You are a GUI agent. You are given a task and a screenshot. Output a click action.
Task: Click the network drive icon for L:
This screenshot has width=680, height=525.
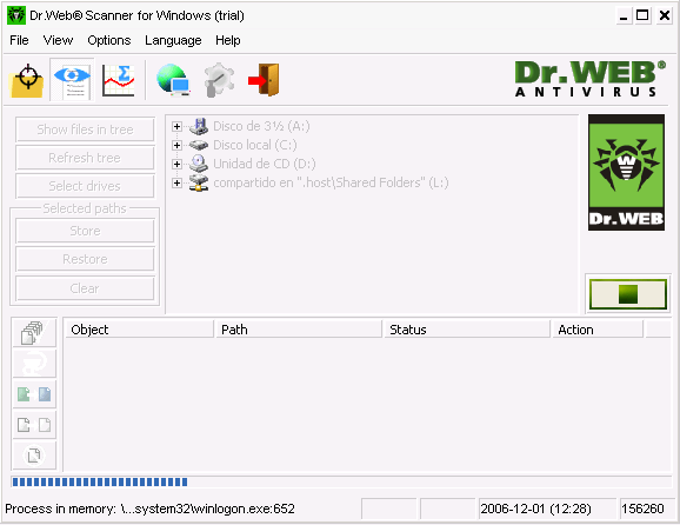[199, 183]
